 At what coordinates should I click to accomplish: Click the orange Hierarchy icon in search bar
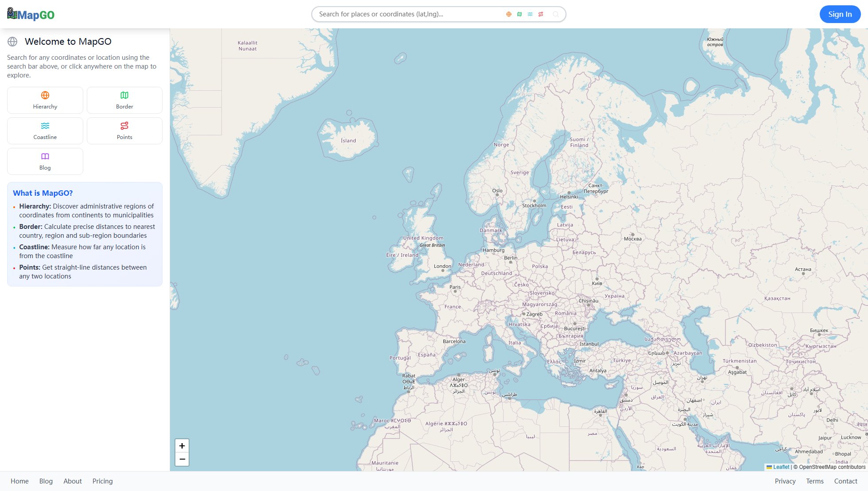click(x=509, y=14)
